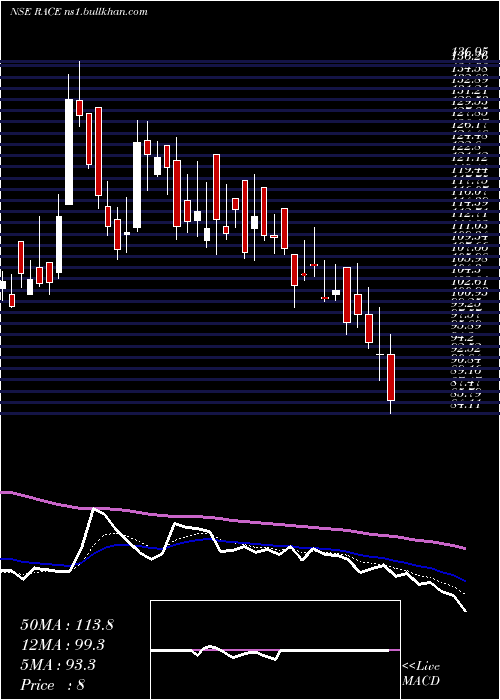Image resolution: width=500 pixels, height=700 pixels.
Task: Click the last red candlestick on the chart
Action: 391,377
